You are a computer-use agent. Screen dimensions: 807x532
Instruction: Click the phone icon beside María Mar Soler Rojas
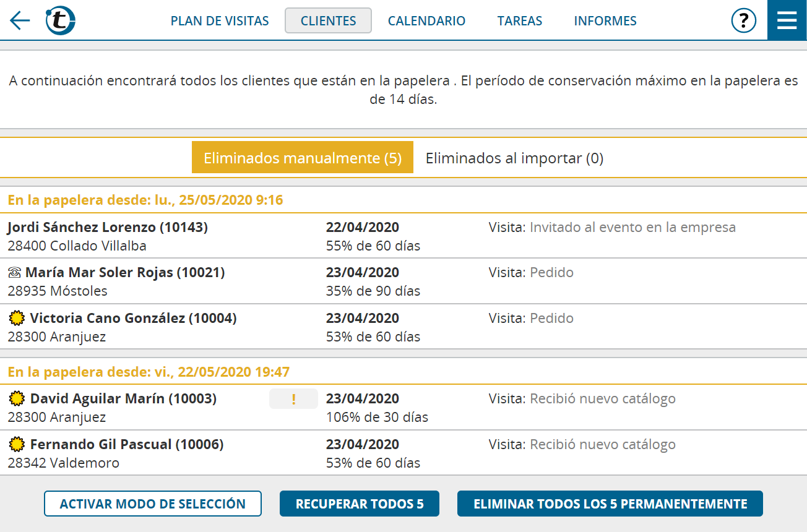click(15, 273)
